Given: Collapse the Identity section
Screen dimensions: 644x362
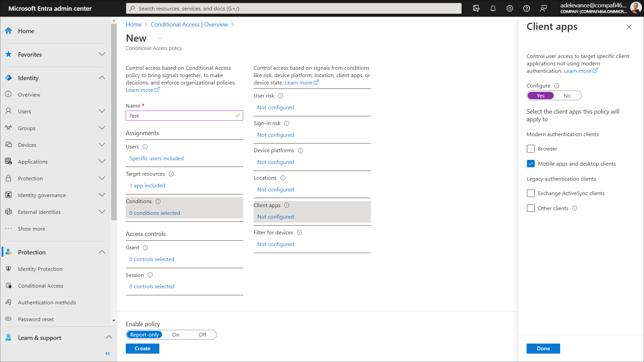Looking at the screenshot, I should [102, 78].
